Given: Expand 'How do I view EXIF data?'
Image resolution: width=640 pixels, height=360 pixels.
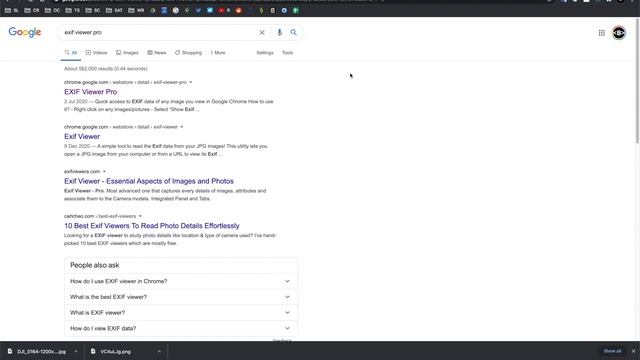Looking at the screenshot, I should coord(180,328).
